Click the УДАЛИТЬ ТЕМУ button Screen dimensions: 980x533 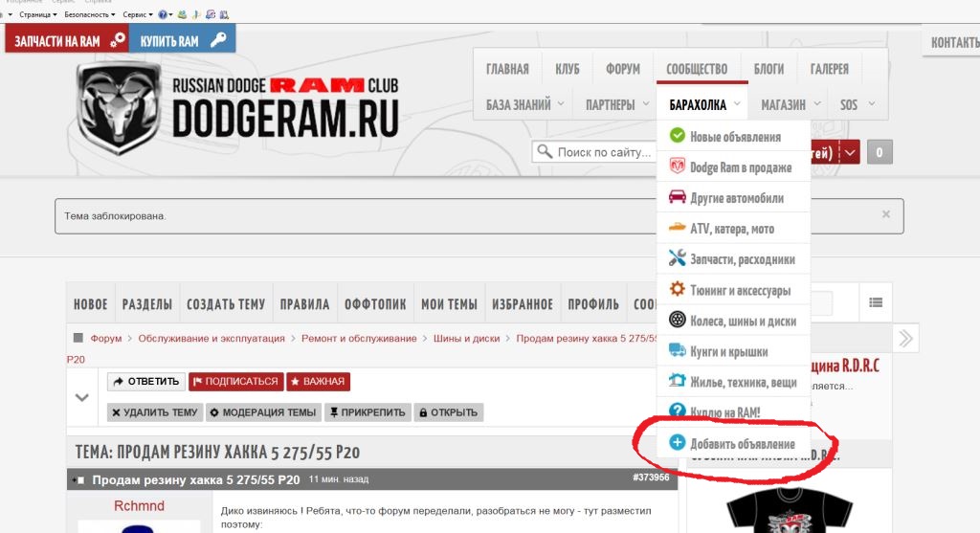pyautogui.click(x=155, y=412)
